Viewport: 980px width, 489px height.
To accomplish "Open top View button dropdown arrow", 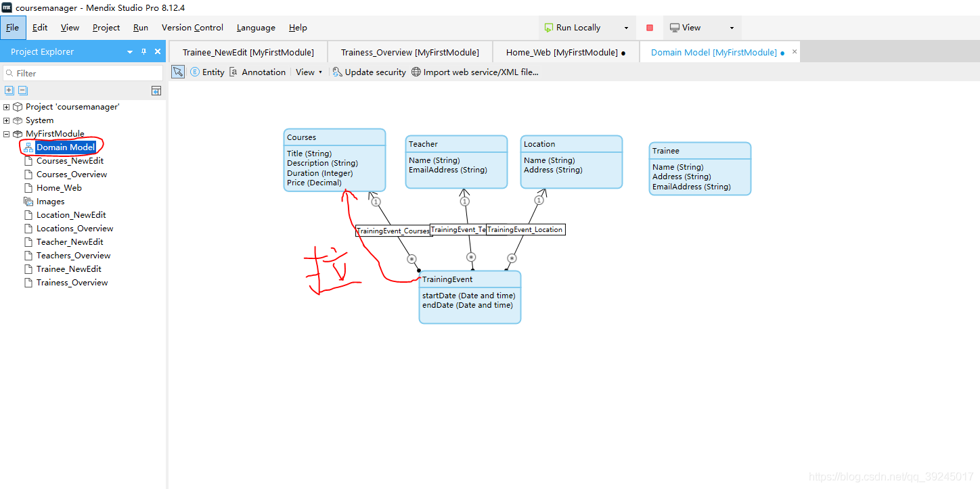I will tap(732, 28).
